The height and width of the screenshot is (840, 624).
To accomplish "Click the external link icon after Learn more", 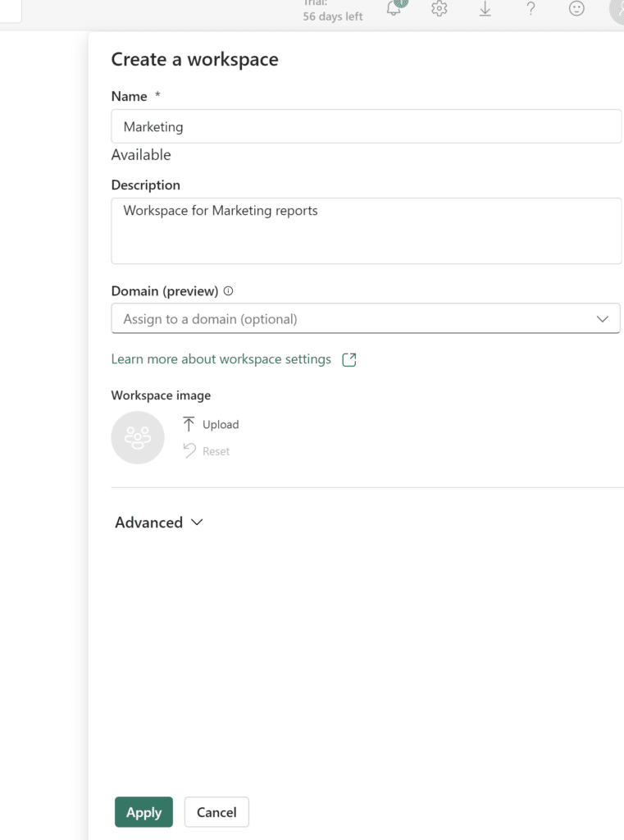I will 349,359.
